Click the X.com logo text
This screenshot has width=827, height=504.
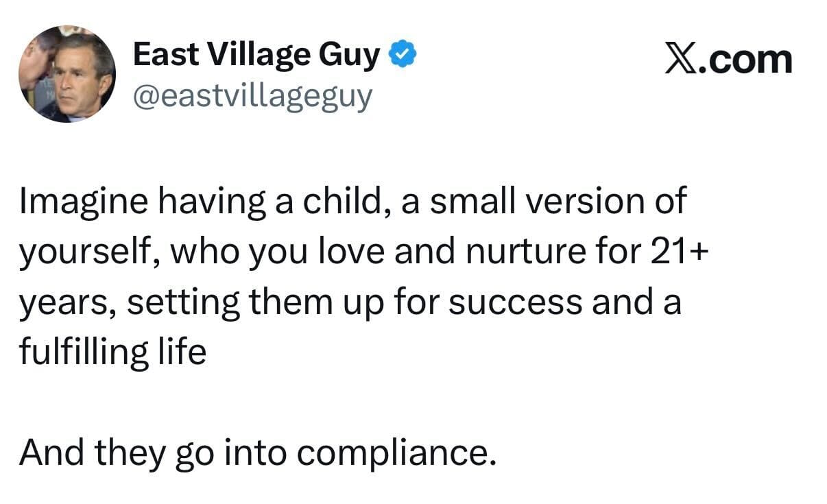(x=728, y=59)
